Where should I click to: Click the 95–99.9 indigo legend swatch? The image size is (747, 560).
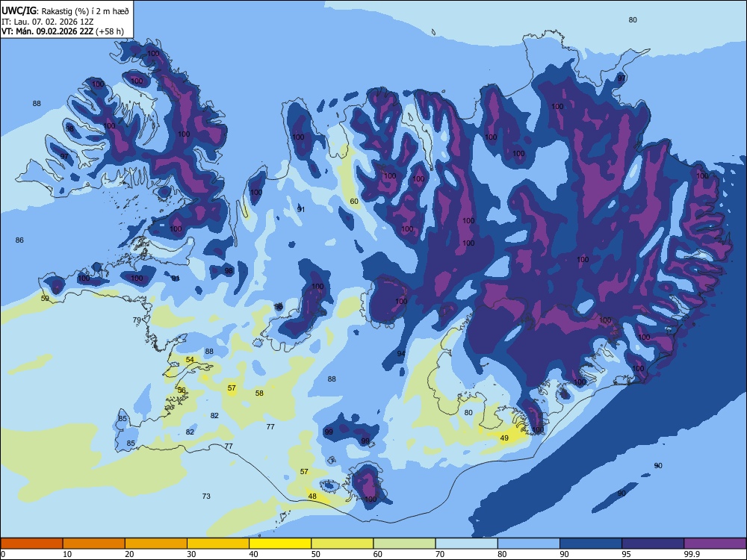[x=653, y=544]
